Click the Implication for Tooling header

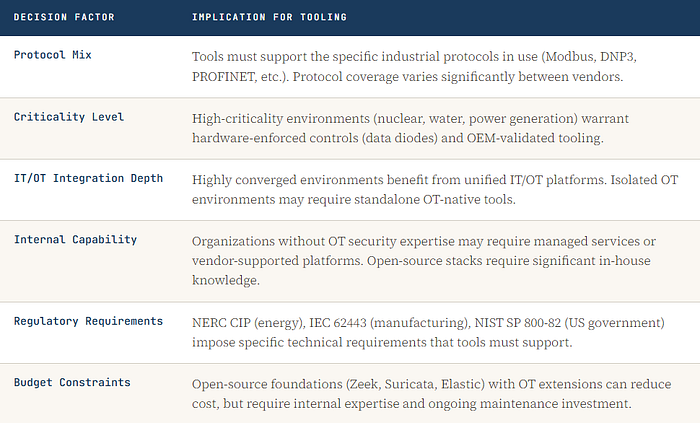click(269, 17)
